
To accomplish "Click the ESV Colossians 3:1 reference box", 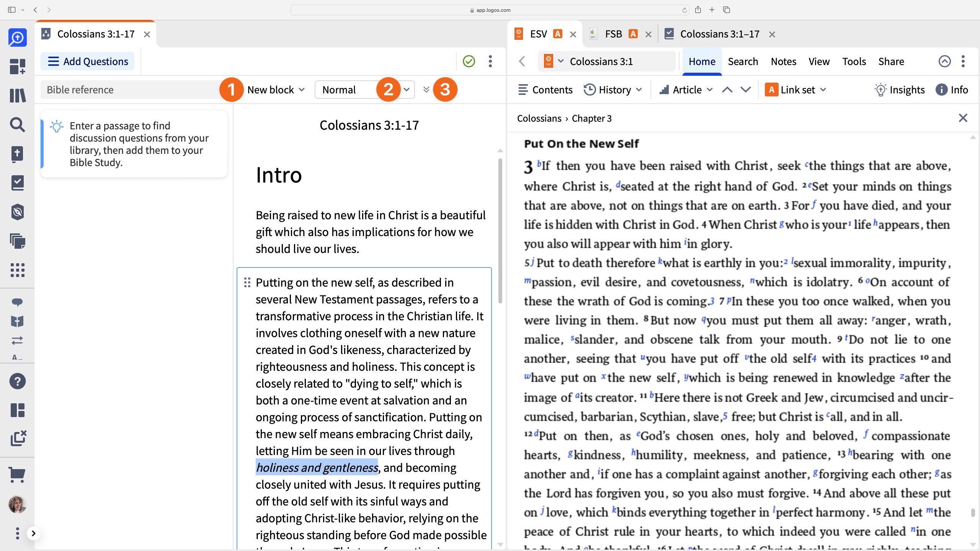I will (x=606, y=61).
